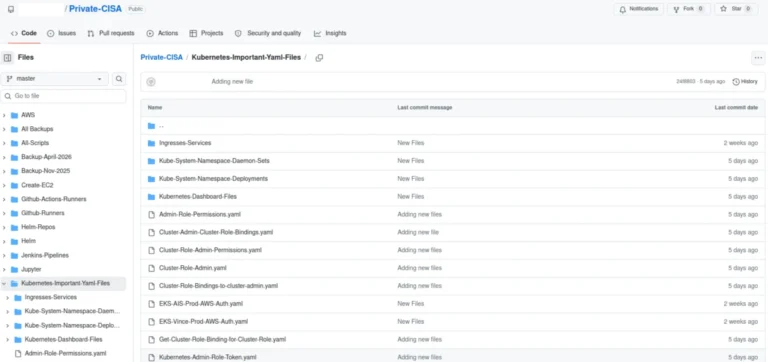The height and width of the screenshot is (362, 768).
Task: Click file icon for EKS-Vince-Prod-AWS-Auth.yaml
Action: 151,321
